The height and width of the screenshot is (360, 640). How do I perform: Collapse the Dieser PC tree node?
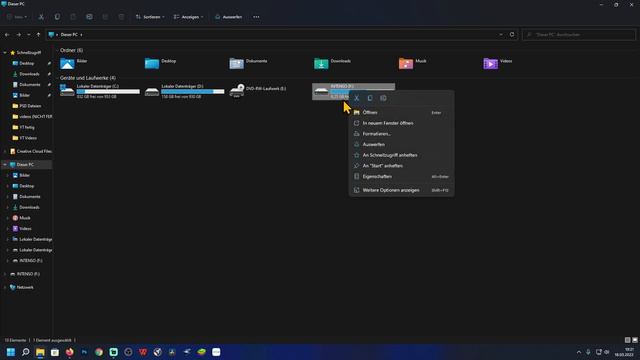(5, 164)
